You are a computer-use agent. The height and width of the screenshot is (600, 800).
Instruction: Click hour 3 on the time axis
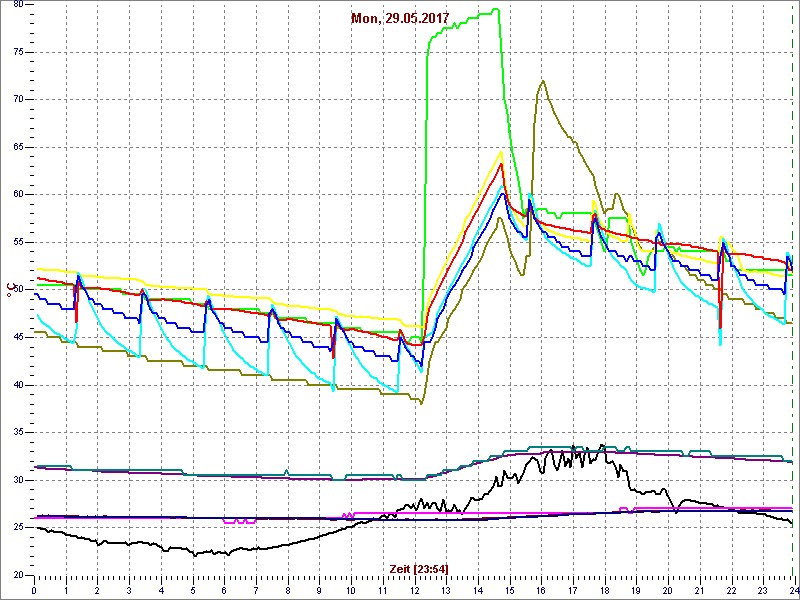pos(129,591)
